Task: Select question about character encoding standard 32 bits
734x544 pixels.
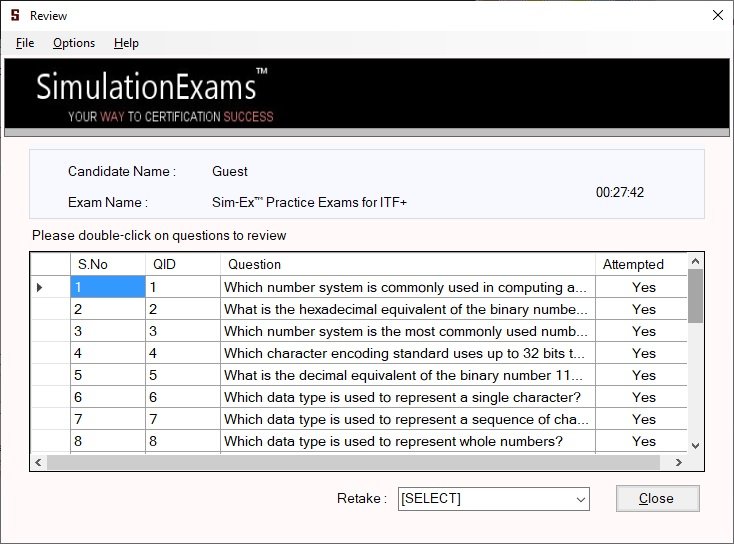Action: coord(408,353)
